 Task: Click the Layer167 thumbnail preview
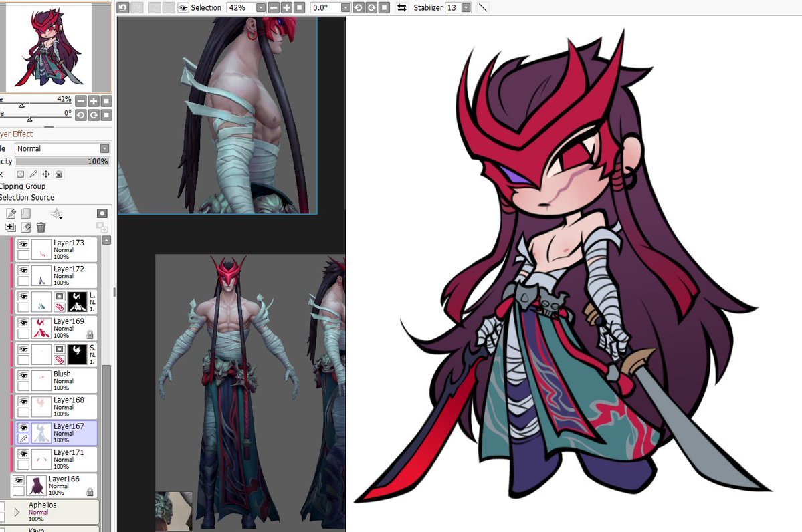point(41,433)
